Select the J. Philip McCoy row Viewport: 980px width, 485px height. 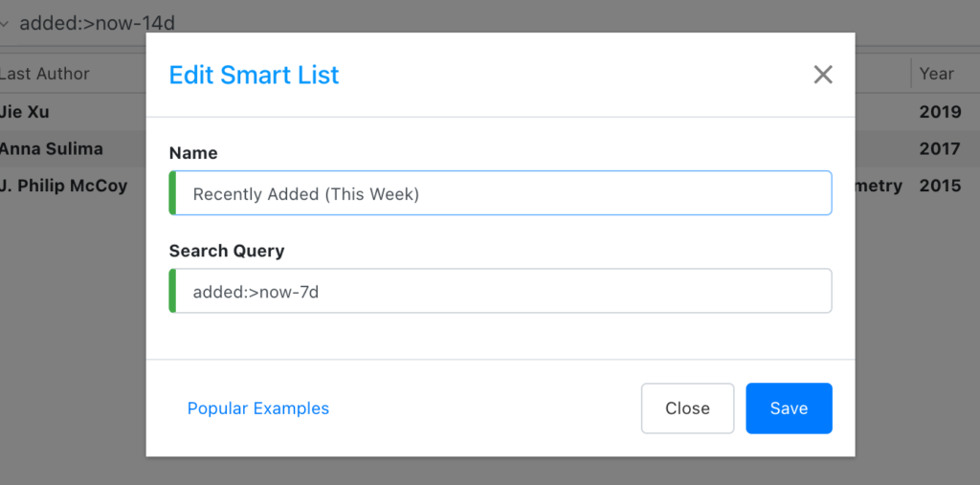(x=64, y=186)
